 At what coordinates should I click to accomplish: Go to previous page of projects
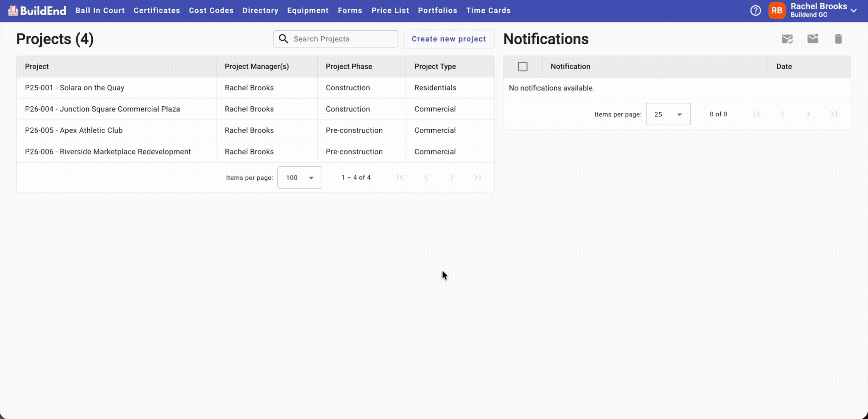point(426,177)
